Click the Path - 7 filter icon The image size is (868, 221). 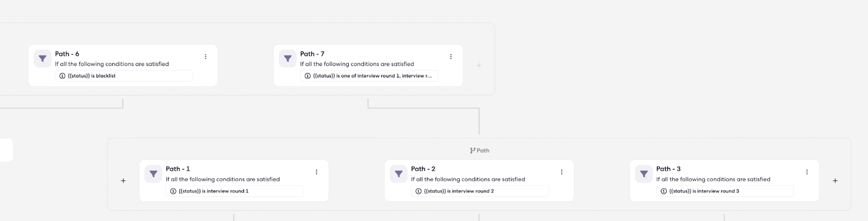[x=288, y=58]
